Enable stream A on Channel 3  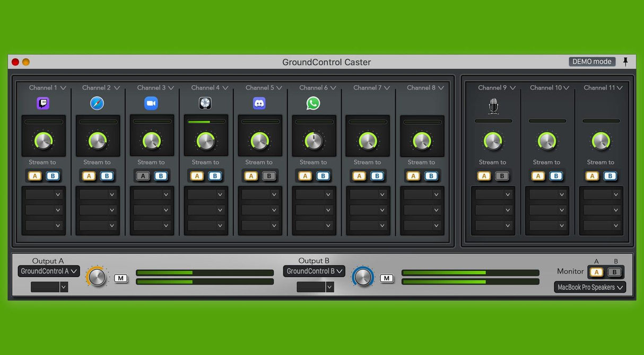pyautogui.click(x=143, y=176)
